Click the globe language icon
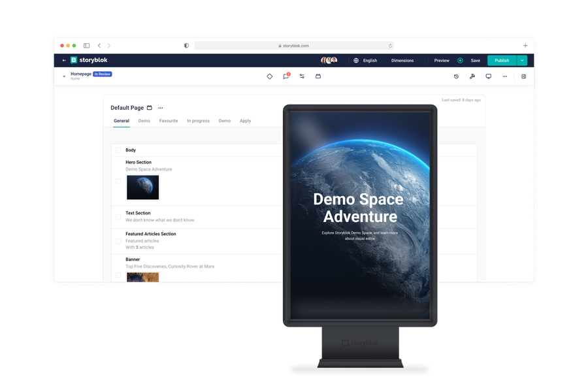Image resolution: width=588 pixels, height=390 pixels. pos(356,60)
